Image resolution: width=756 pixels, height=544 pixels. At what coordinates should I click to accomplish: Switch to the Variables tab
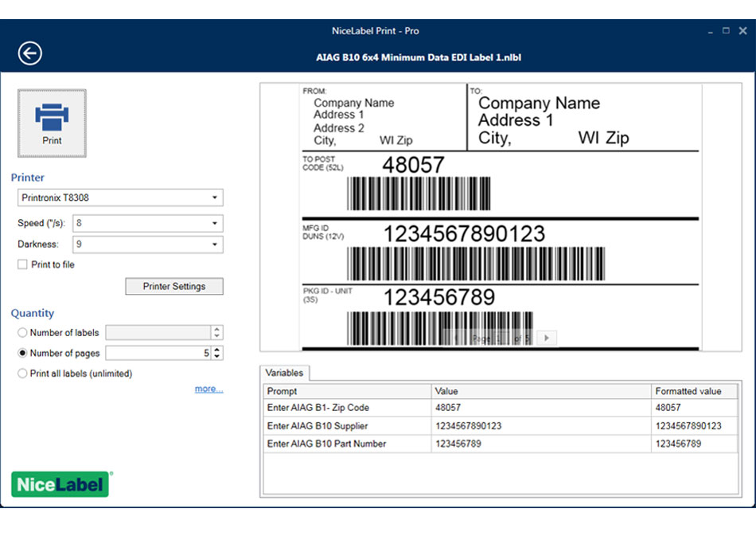pyautogui.click(x=284, y=373)
